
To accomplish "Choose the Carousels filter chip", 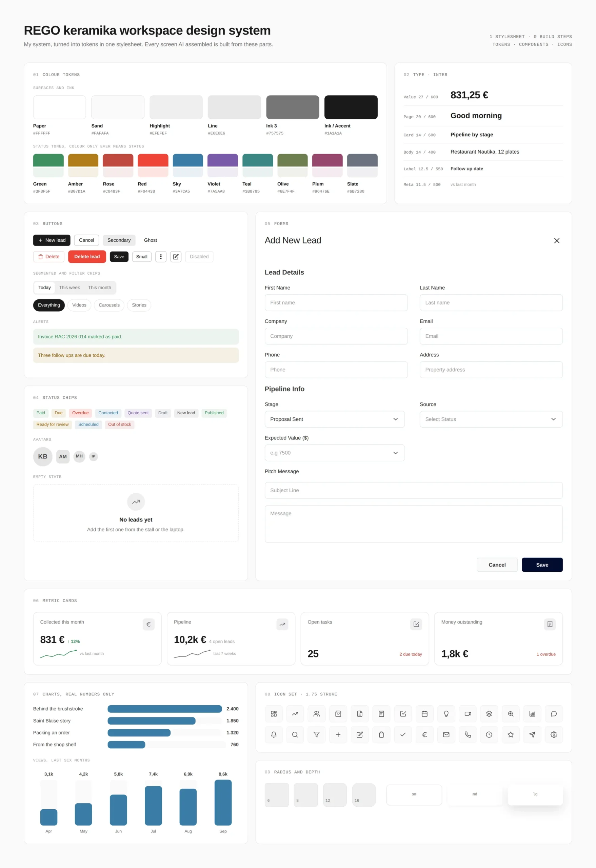I will coord(109,305).
